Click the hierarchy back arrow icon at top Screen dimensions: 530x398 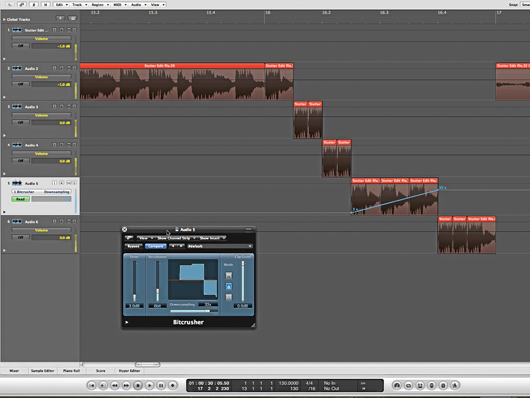click(10, 4)
